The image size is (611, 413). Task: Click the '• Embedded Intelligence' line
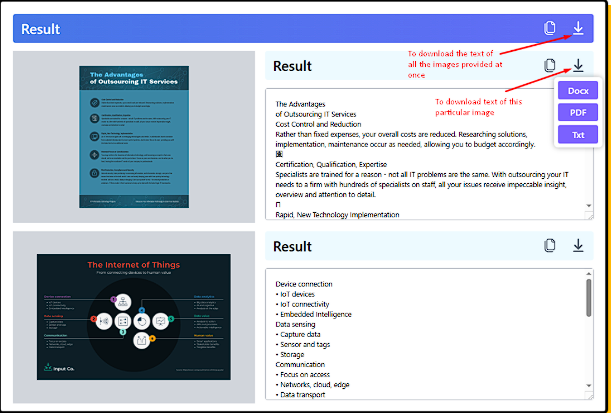313,314
